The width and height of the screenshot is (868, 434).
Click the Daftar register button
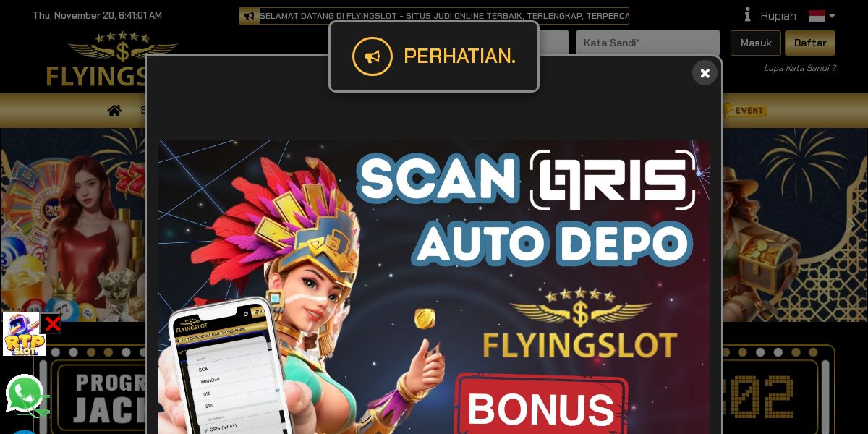pyautogui.click(x=810, y=43)
